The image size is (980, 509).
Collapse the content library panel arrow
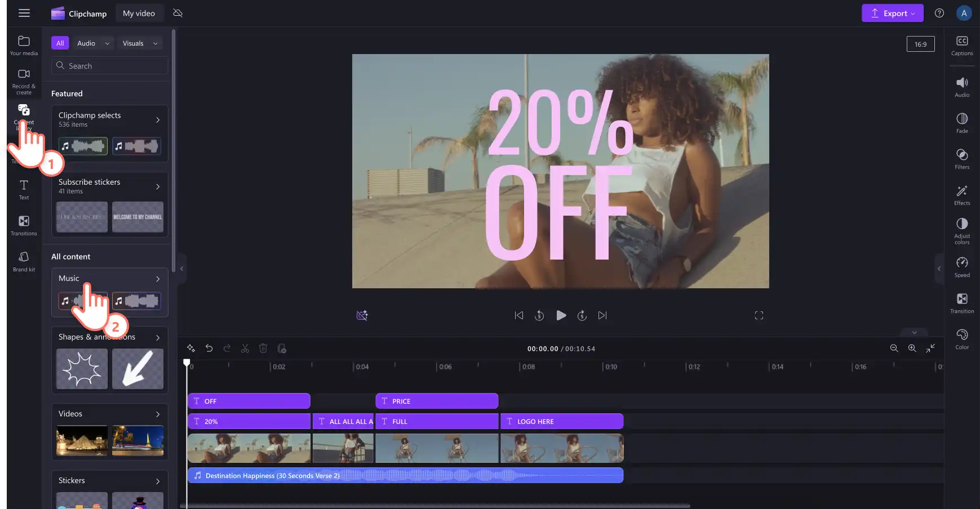click(x=181, y=269)
